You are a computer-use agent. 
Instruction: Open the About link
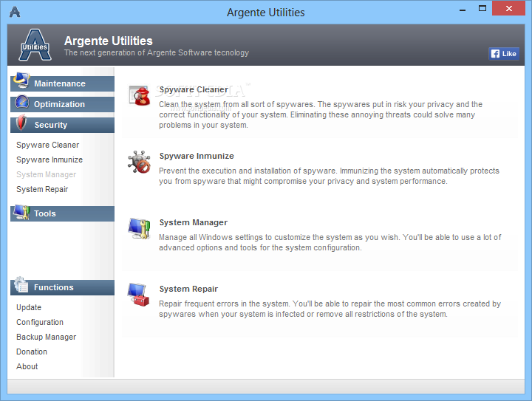tap(27, 366)
